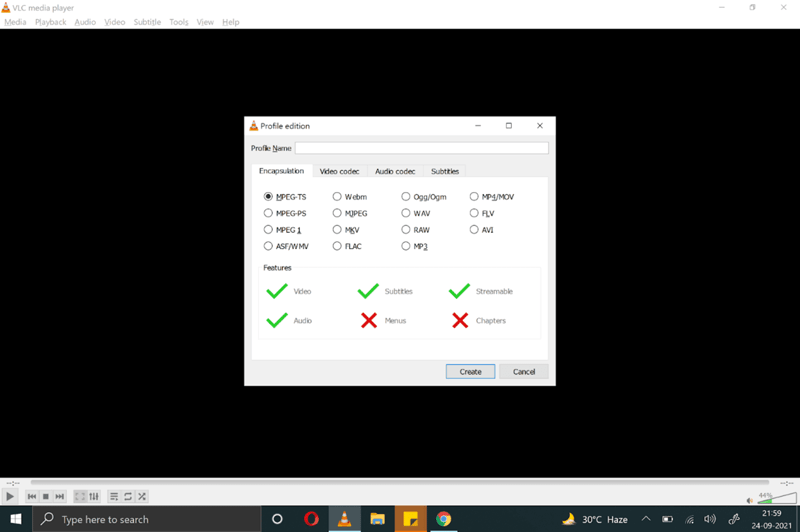Go to previous media track
Screen dimensions: 800x532
tap(32, 496)
